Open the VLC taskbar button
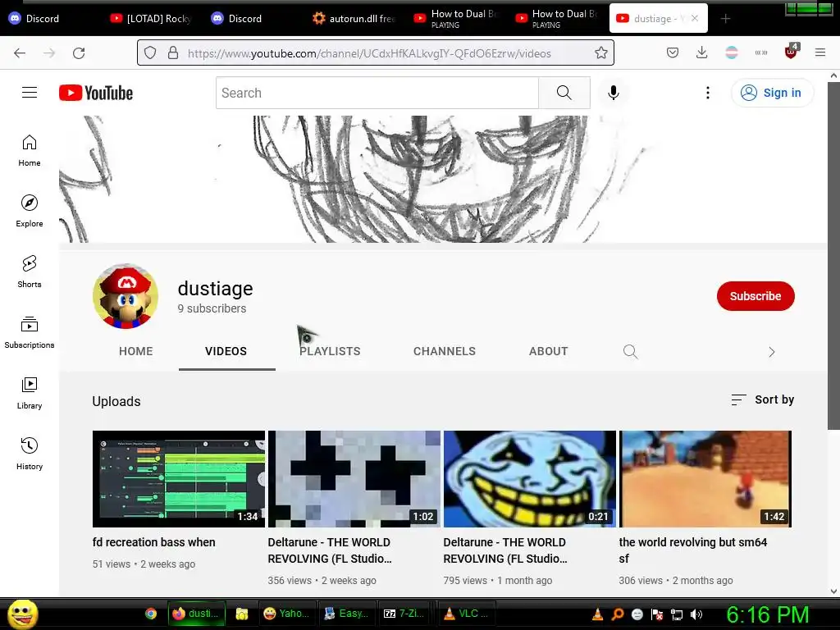Viewport: 840px width, 630px height. click(x=467, y=614)
